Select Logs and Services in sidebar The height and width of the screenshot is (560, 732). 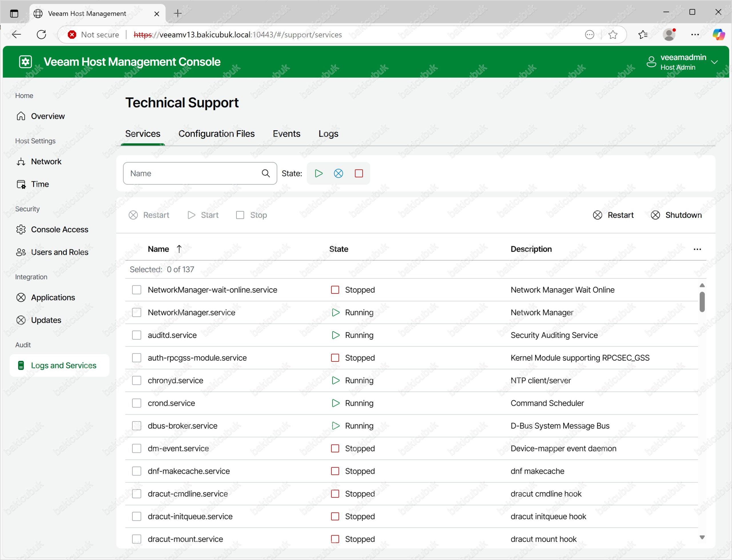pos(59,365)
